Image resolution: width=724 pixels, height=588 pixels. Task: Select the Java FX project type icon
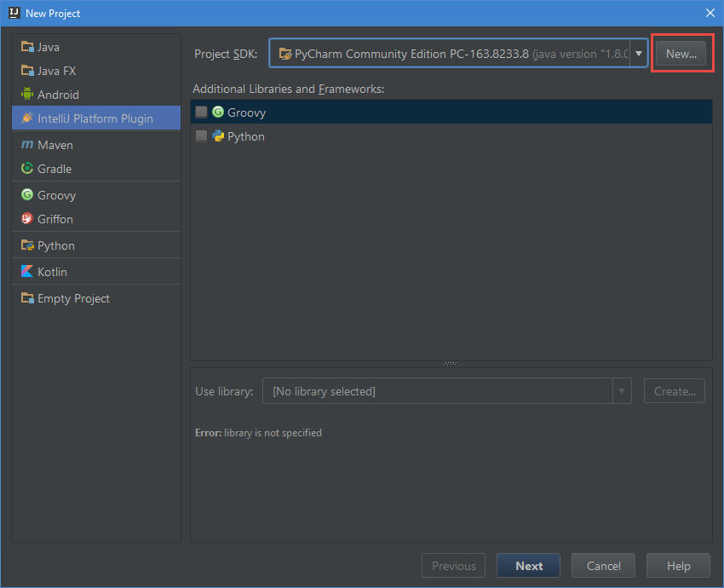click(x=27, y=71)
